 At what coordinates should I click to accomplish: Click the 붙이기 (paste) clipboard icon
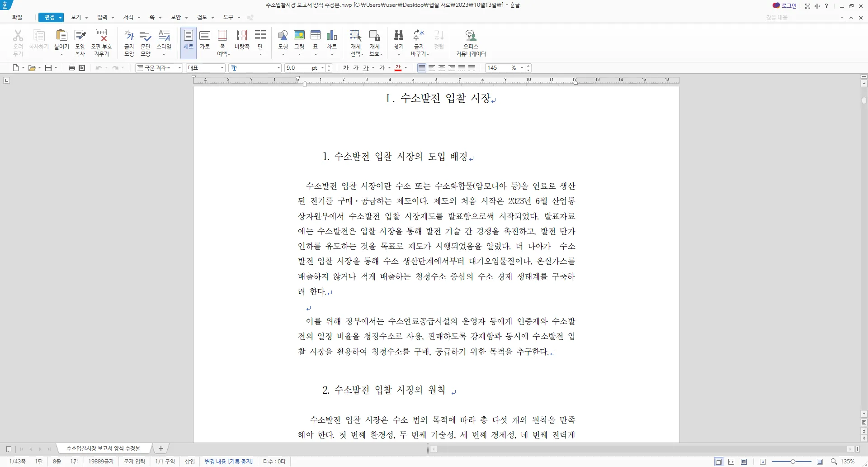61,35
